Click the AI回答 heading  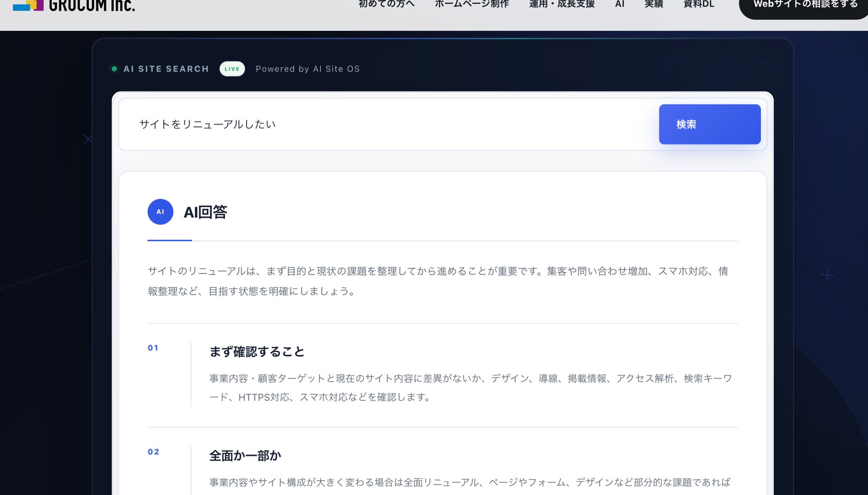(205, 212)
